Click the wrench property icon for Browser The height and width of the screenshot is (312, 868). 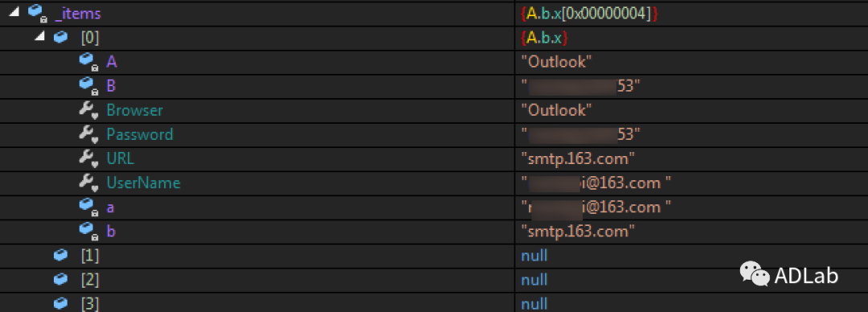coord(88,110)
